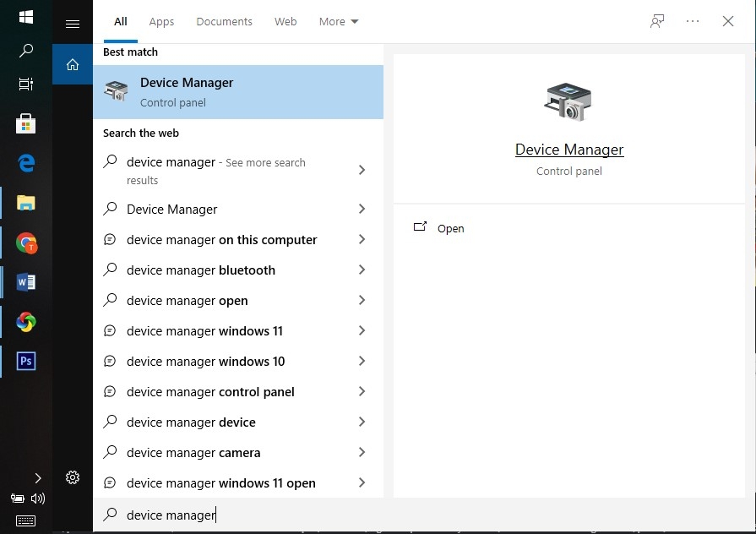
Task: Open the More dropdown filter
Action: (339, 22)
